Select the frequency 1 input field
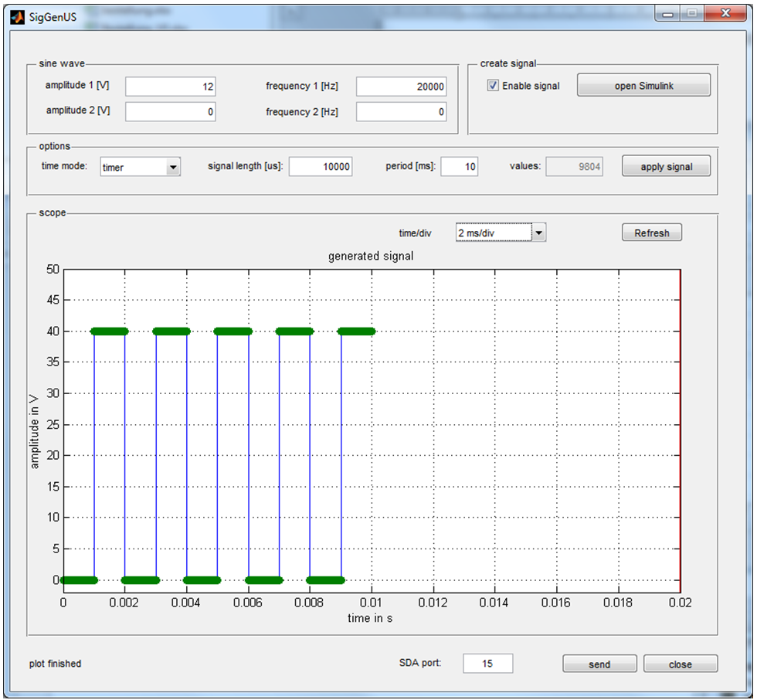This screenshot has width=757, height=700. pyautogui.click(x=402, y=87)
